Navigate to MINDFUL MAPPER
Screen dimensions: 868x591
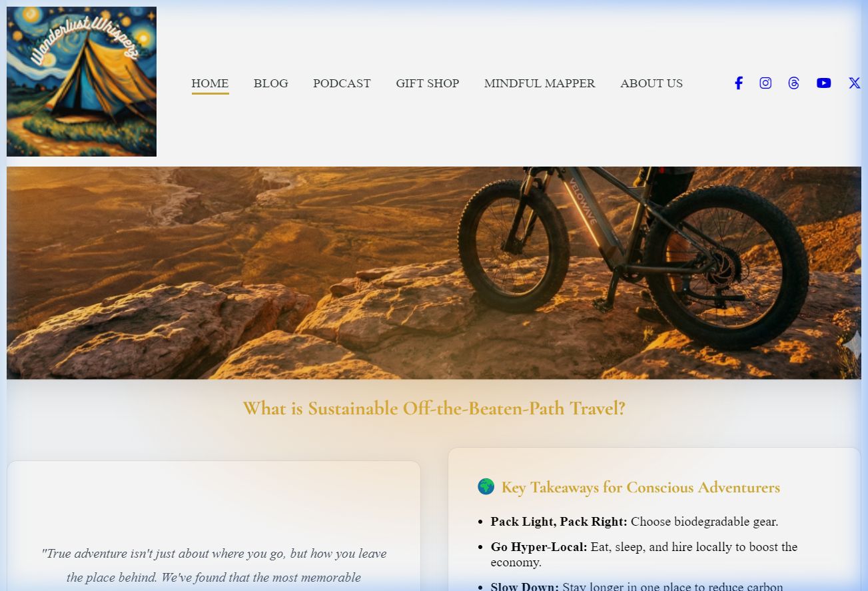(x=540, y=83)
